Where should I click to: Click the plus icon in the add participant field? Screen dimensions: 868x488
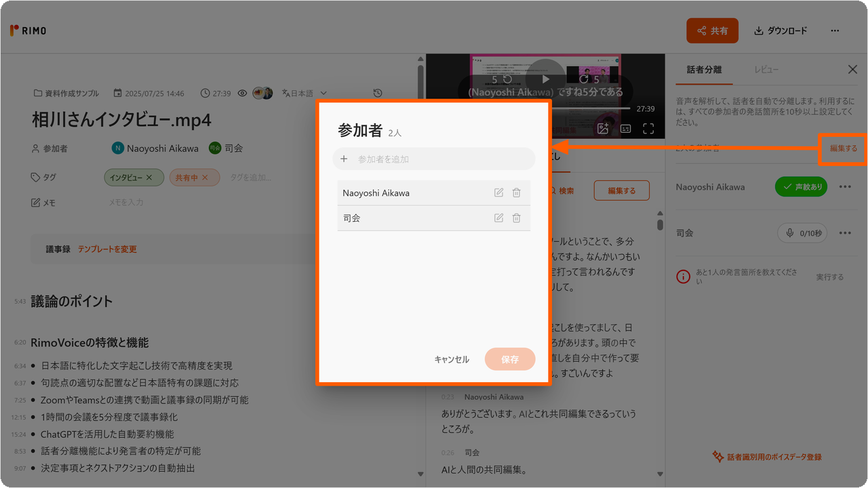point(344,159)
